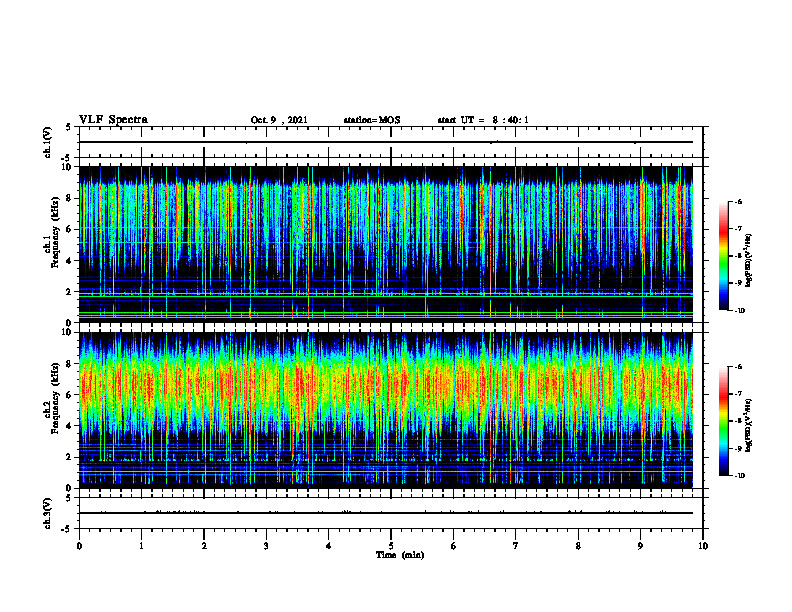The image size is (792, 612).
Task: Click the "-6" tick on ch.1 color bar
Action: [738, 202]
